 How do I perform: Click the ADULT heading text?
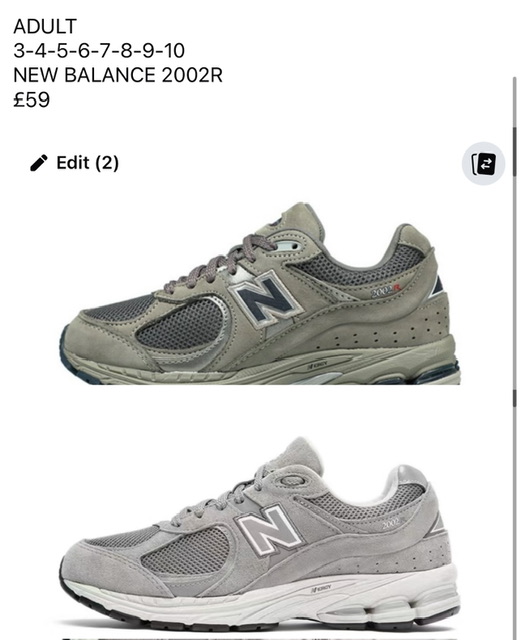(45, 27)
